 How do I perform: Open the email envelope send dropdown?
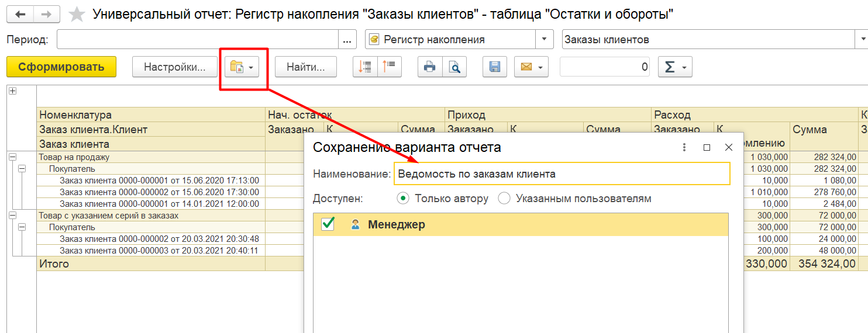531,67
